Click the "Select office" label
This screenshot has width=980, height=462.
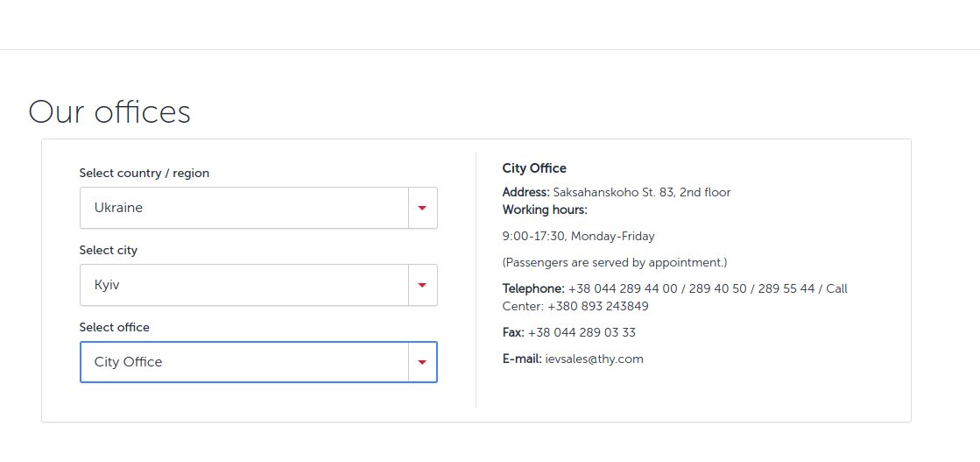coord(115,328)
